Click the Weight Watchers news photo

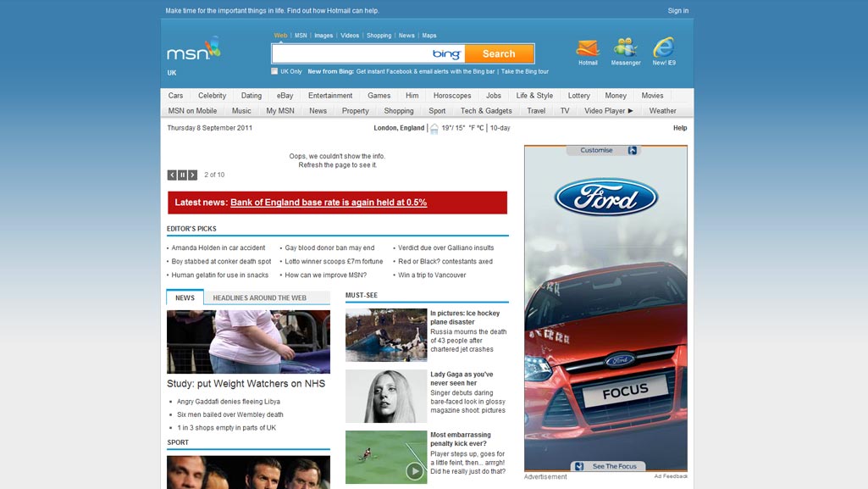[249, 342]
